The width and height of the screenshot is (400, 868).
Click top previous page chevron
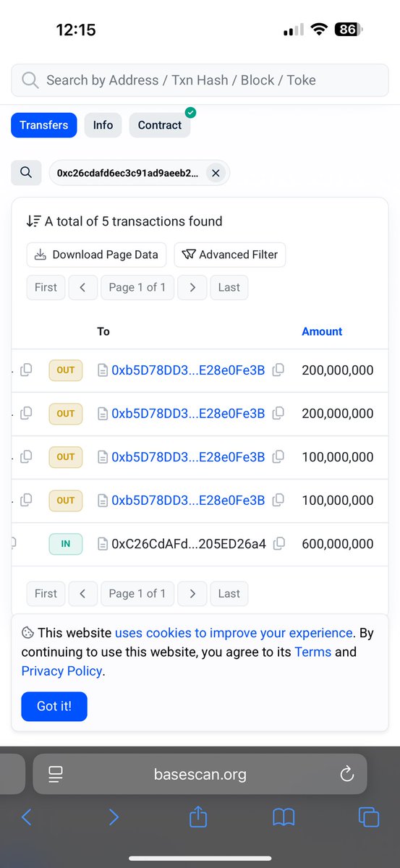point(82,287)
